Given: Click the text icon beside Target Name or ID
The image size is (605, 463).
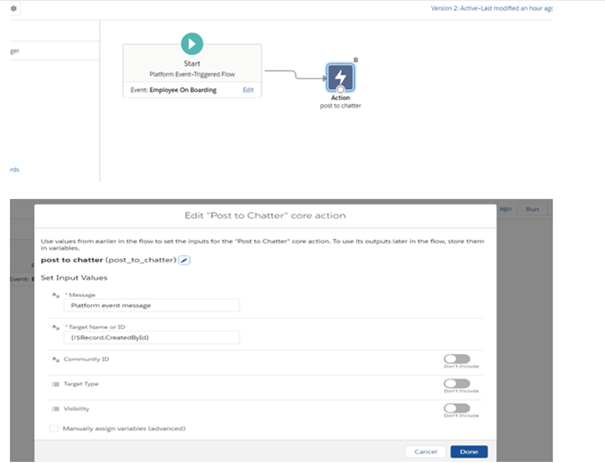Looking at the screenshot, I should tap(55, 326).
